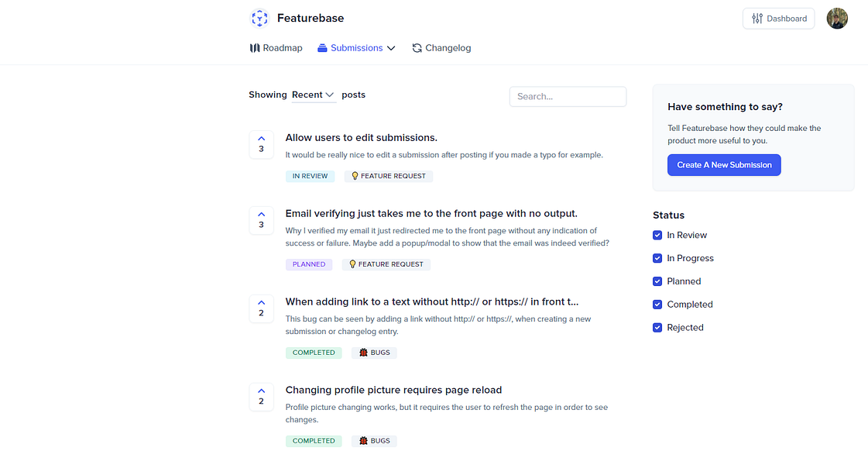Click the list icon next to Submissions
Viewport: 868px width, 465px height.
pos(321,47)
